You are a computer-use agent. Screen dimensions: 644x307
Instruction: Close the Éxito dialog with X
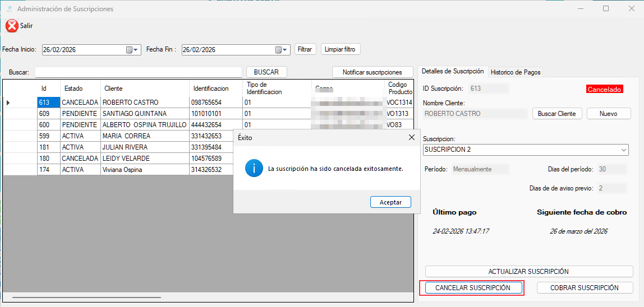pos(411,137)
